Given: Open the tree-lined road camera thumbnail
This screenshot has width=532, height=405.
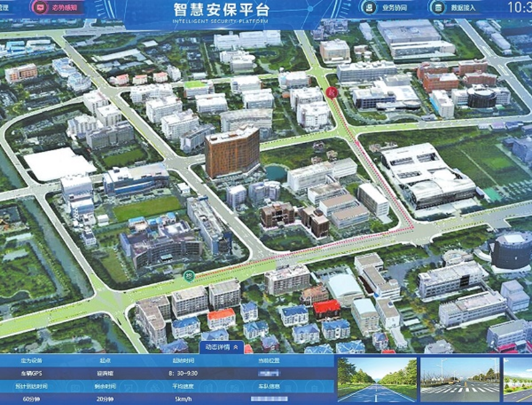Looking at the screenshot, I should coord(377,380).
